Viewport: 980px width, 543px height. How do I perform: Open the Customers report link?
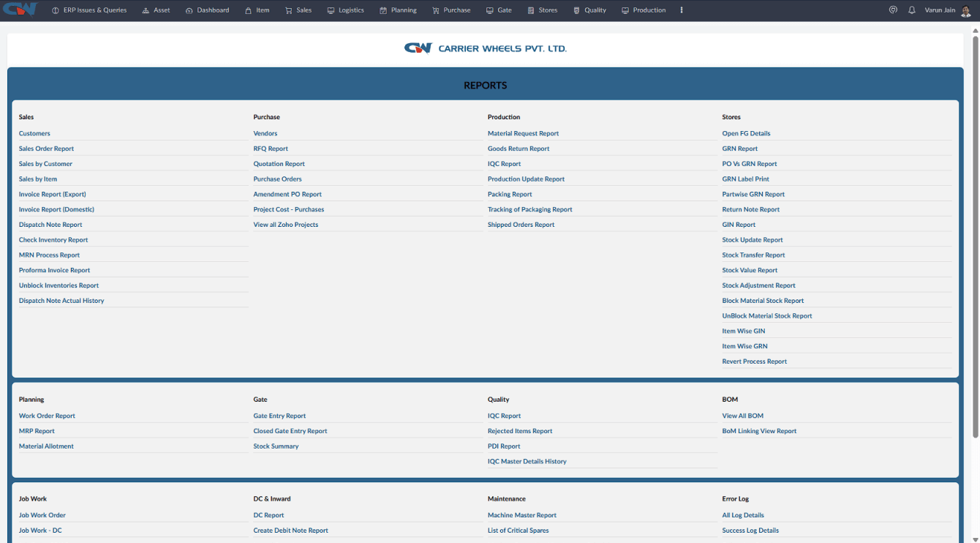pyautogui.click(x=34, y=134)
